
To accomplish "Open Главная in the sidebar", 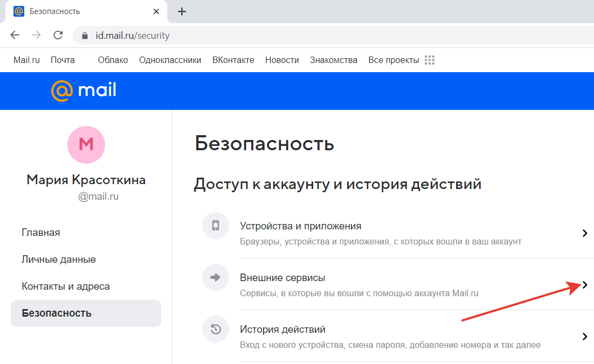I will click(41, 233).
